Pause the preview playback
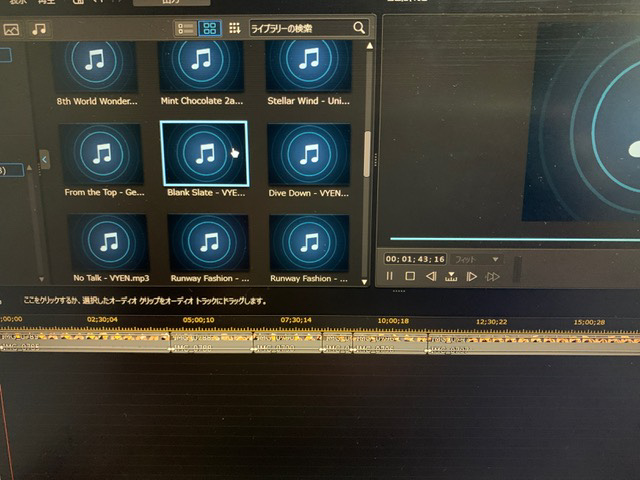This screenshot has height=480, width=640. (389, 276)
